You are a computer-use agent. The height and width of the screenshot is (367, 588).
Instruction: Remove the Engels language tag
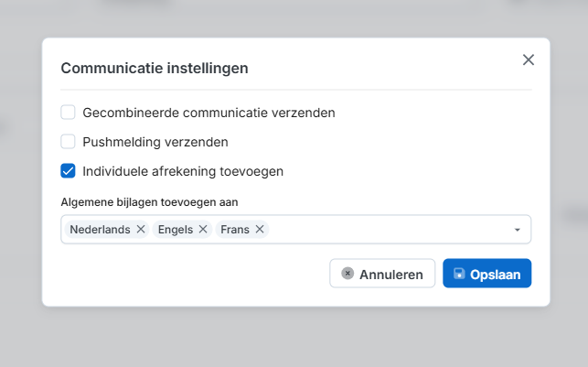click(203, 230)
